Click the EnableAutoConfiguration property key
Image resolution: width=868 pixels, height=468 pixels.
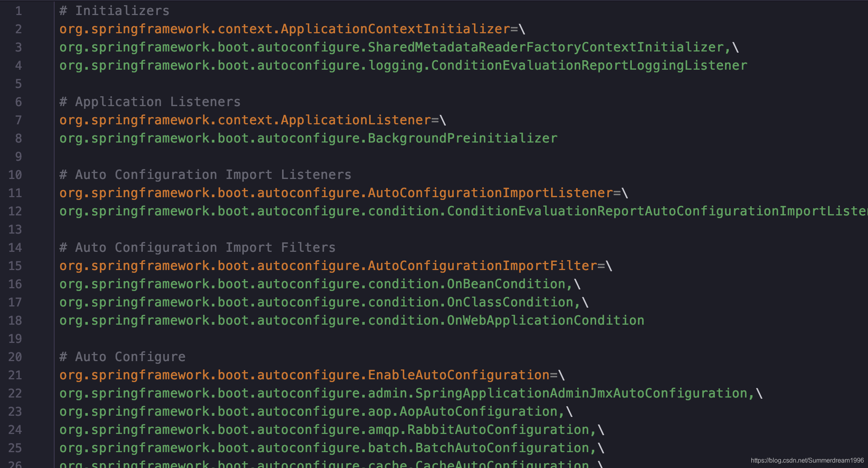[x=304, y=375]
